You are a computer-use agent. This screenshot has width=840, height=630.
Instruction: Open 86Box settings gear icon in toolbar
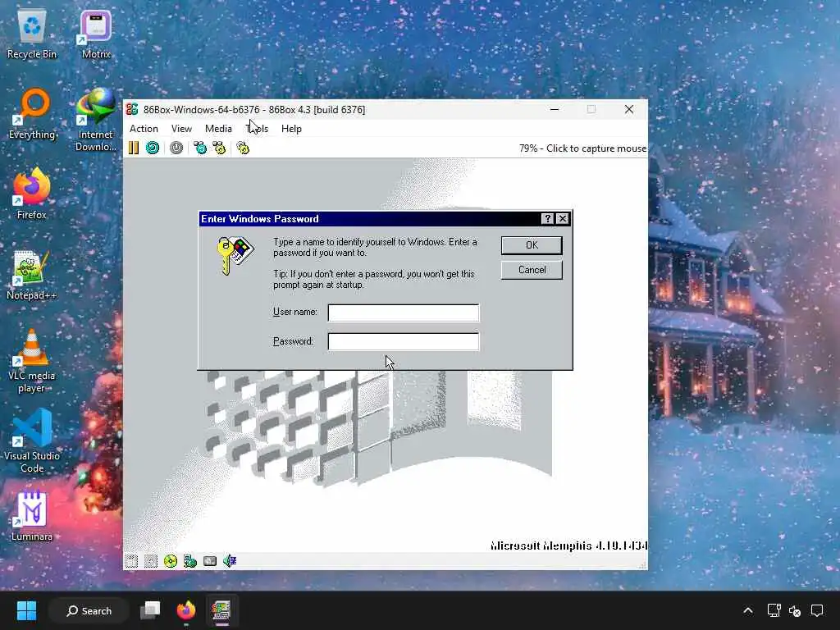[x=243, y=148]
